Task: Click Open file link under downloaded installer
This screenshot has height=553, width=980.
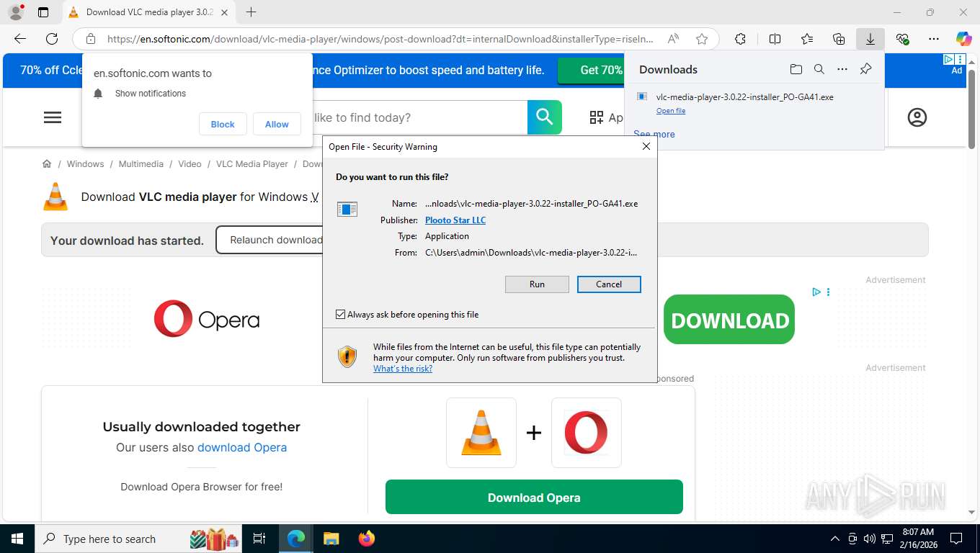Action: [671, 111]
